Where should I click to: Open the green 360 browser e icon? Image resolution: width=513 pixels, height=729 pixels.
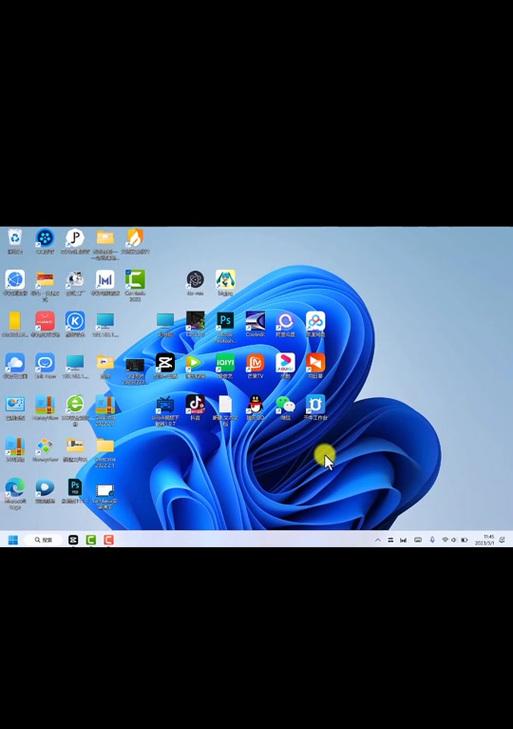tap(75, 404)
